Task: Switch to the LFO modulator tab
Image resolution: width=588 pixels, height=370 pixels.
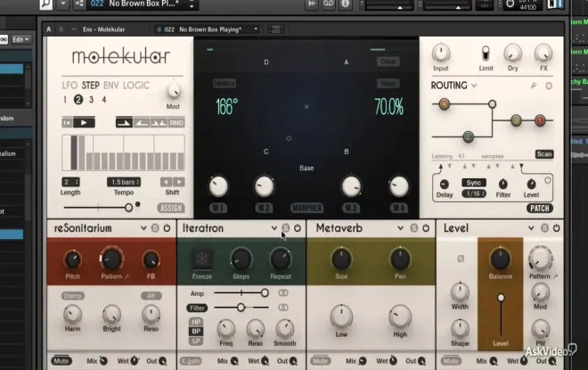Action: tap(69, 86)
